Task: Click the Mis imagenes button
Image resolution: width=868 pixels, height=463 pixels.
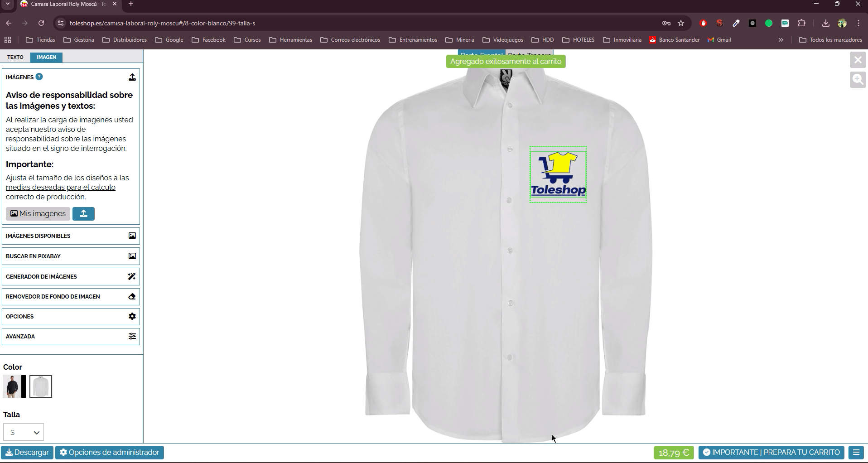Action: [38, 214]
